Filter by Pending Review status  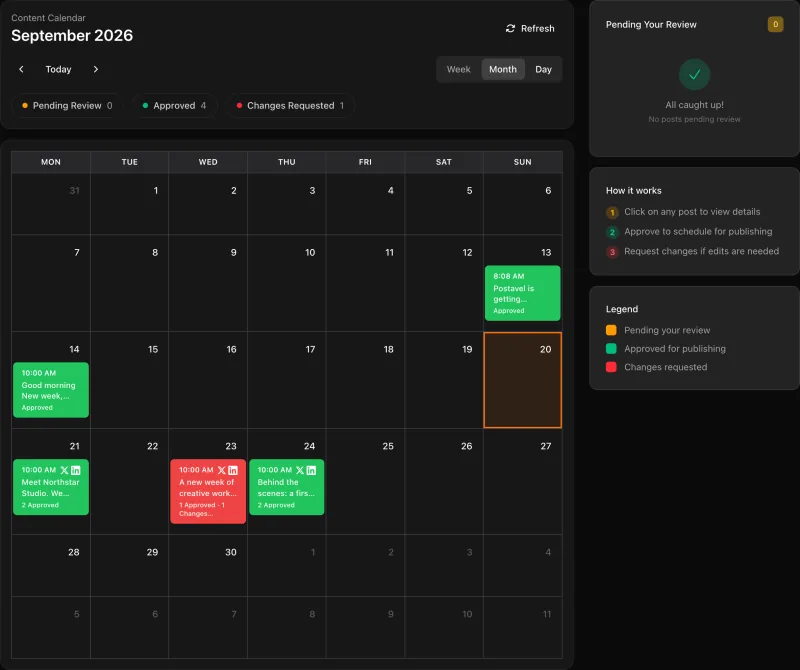(67, 106)
